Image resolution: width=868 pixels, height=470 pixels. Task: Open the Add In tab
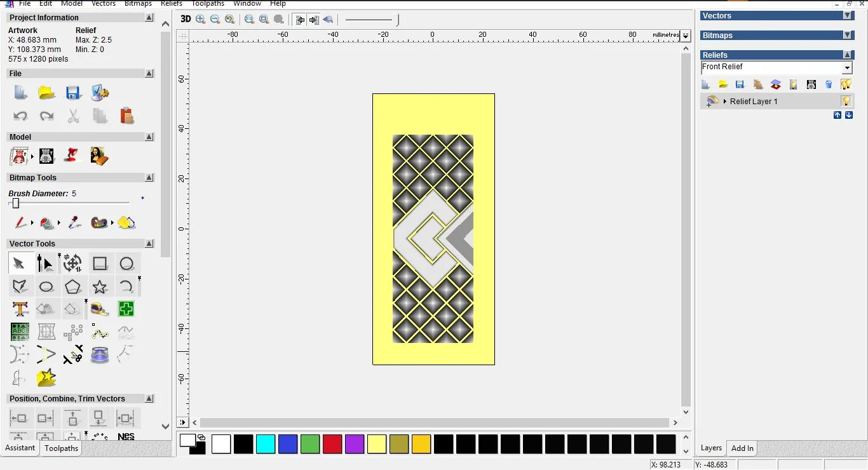(x=742, y=448)
